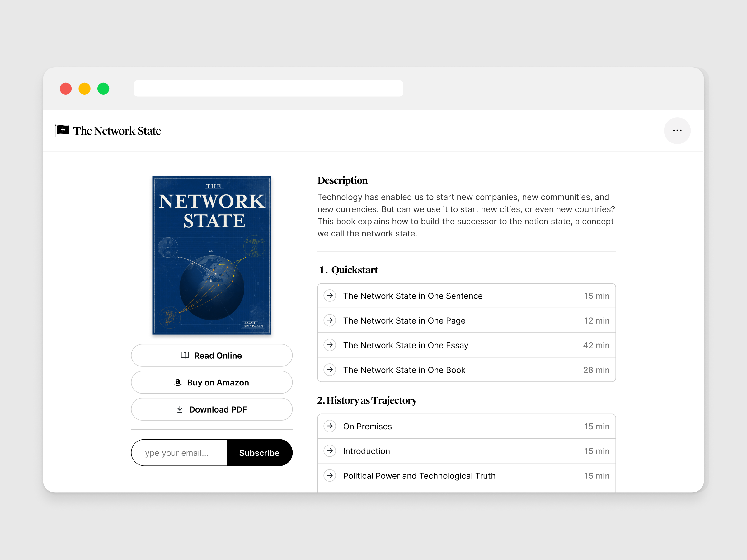Click the download icon on Download PDF button
Image resolution: width=747 pixels, height=560 pixels.
[x=180, y=409]
